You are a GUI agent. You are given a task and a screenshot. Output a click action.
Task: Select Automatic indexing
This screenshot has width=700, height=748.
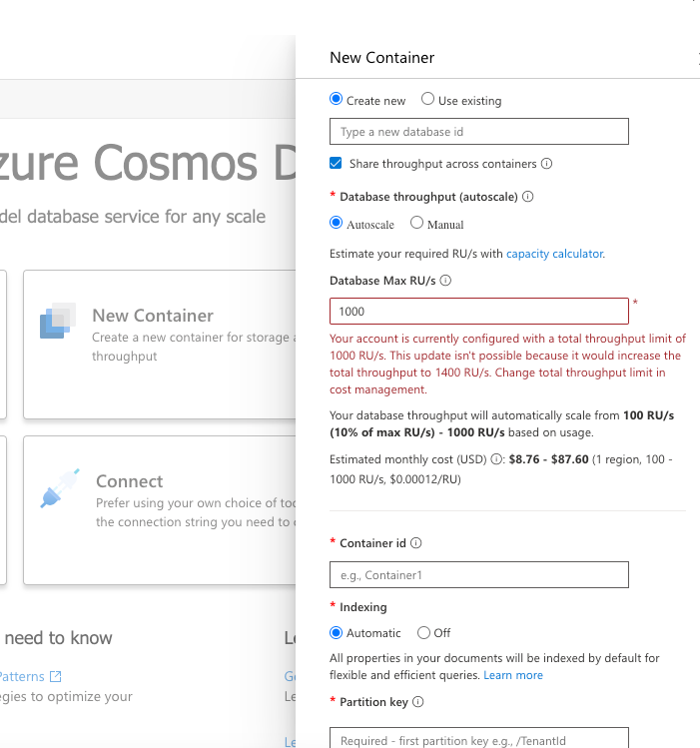point(337,633)
